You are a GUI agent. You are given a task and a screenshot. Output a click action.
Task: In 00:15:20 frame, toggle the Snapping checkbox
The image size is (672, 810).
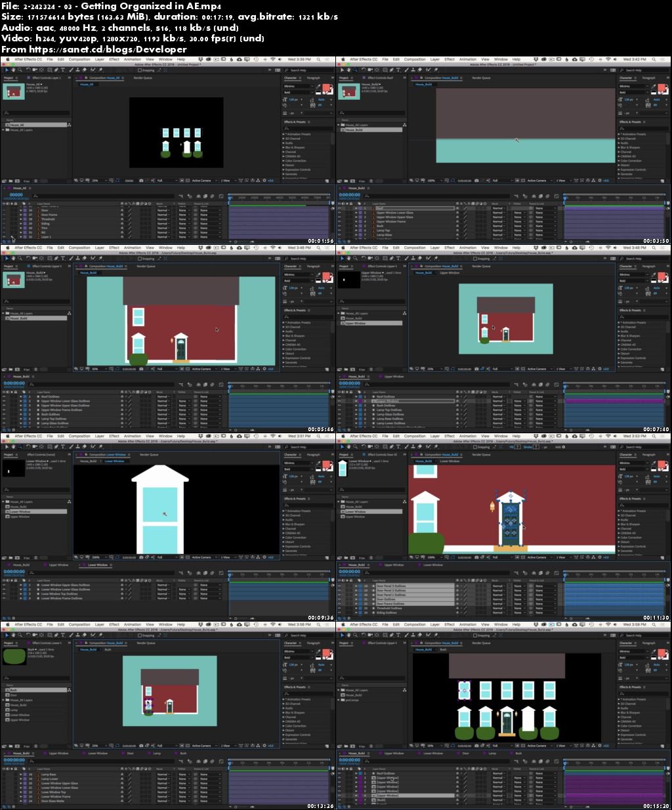coord(475,635)
